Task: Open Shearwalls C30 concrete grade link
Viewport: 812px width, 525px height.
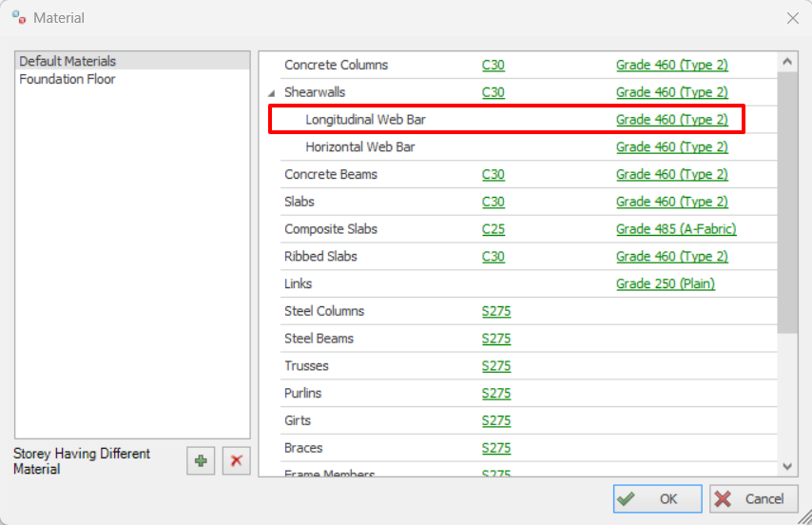Action: click(493, 92)
